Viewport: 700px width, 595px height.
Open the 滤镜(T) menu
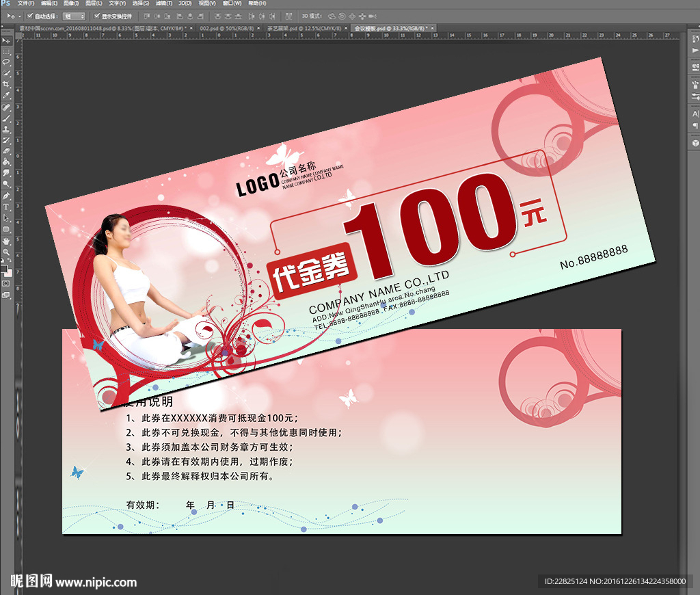pyautogui.click(x=164, y=3)
